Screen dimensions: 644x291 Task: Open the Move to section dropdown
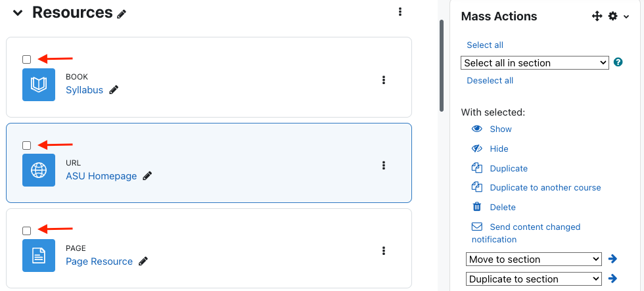click(534, 259)
